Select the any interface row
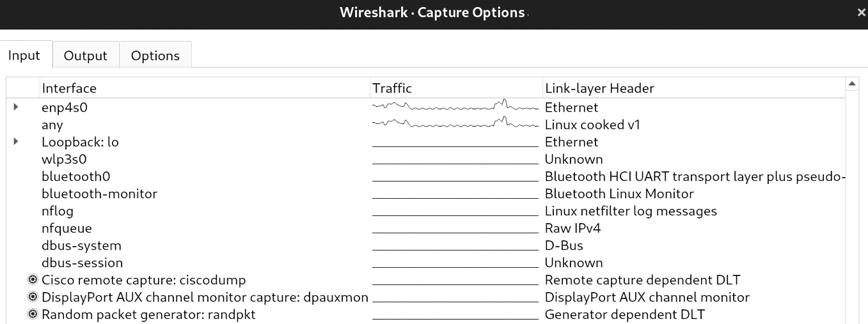The width and height of the screenshot is (868, 324). (52, 125)
